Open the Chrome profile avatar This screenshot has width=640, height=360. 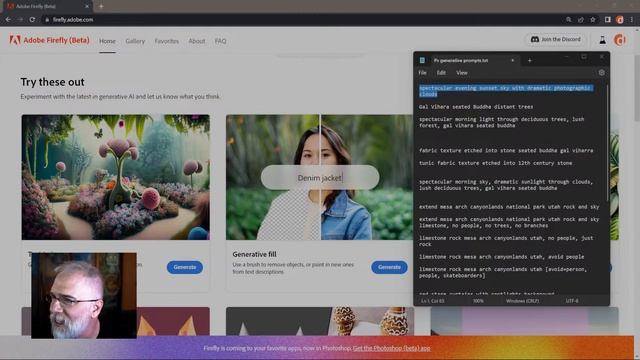620,20
